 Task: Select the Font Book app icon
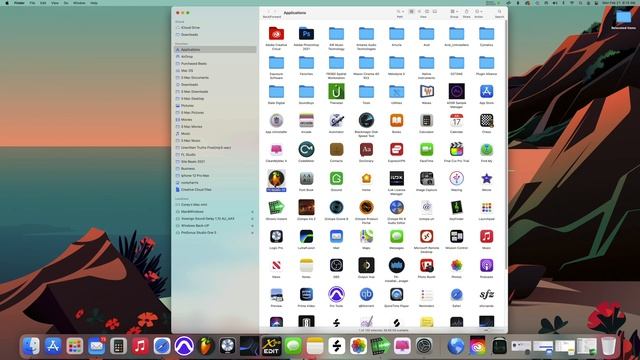pyautogui.click(x=306, y=178)
